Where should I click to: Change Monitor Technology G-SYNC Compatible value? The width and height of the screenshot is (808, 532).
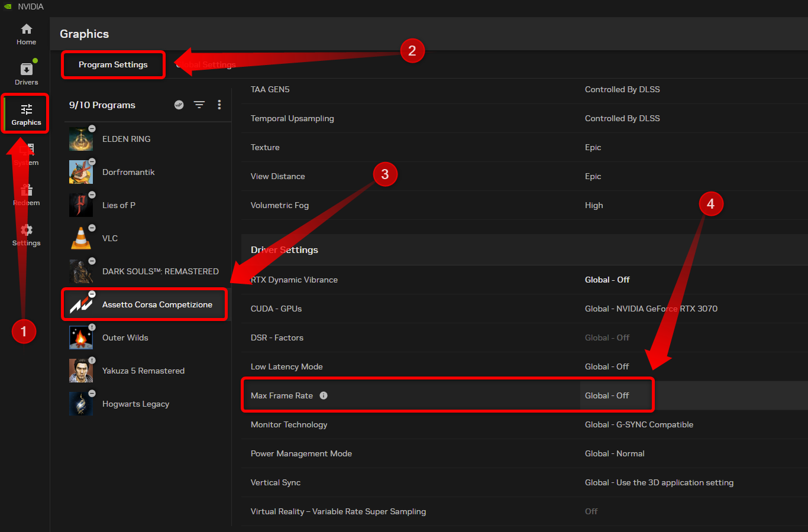click(x=639, y=424)
